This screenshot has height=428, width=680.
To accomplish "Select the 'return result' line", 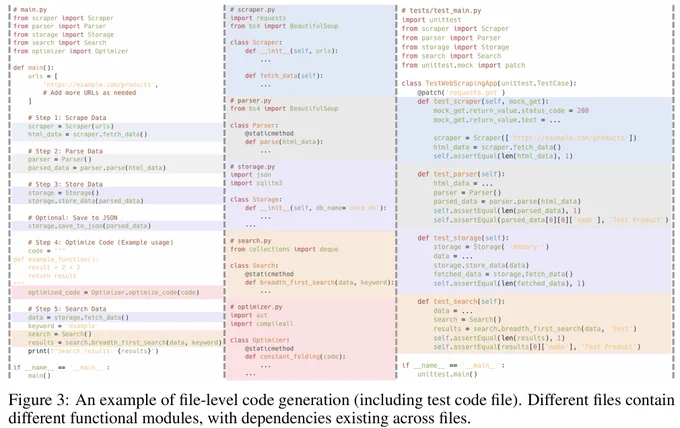I will (52, 276).
